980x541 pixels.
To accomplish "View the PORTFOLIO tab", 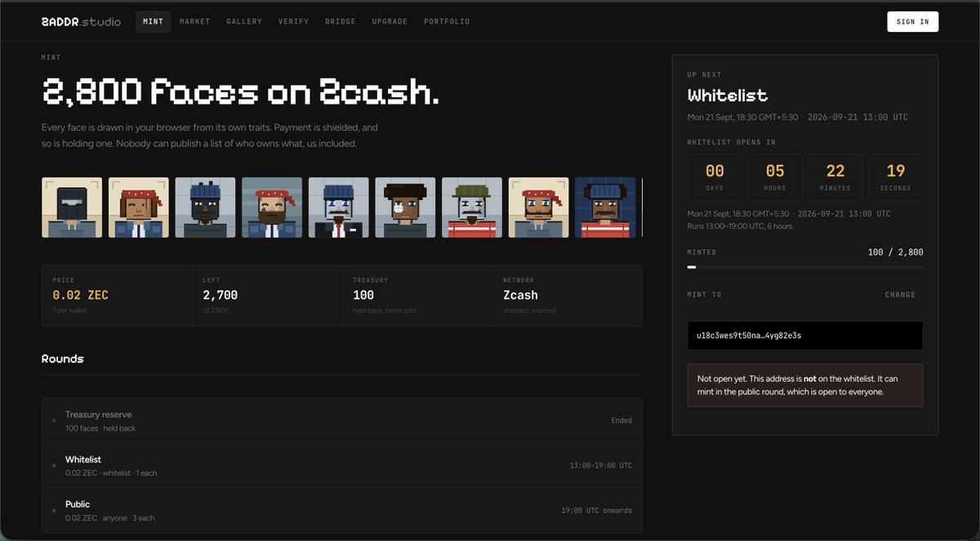I will tap(447, 21).
